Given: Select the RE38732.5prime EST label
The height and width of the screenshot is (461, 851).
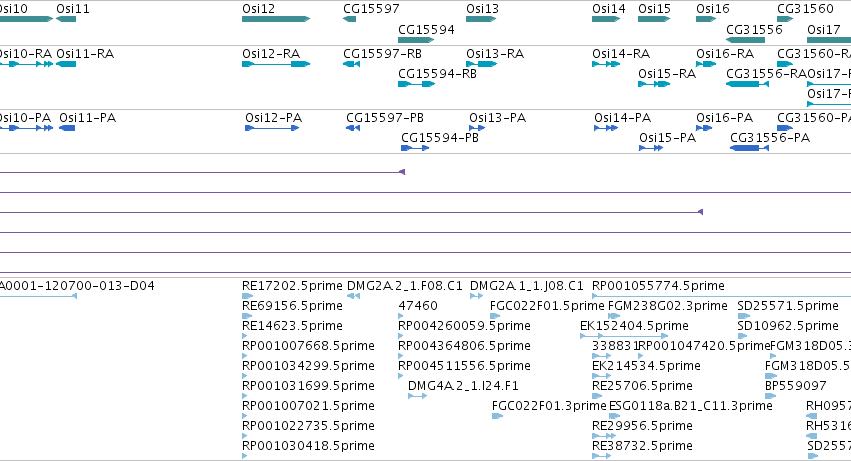Looking at the screenshot, I should click(x=642, y=446).
